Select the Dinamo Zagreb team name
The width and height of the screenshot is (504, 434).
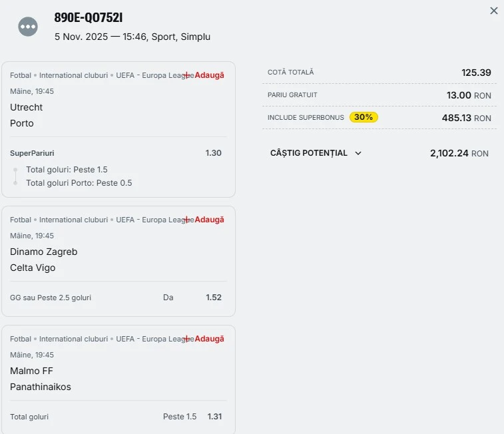click(x=44, y=252)
